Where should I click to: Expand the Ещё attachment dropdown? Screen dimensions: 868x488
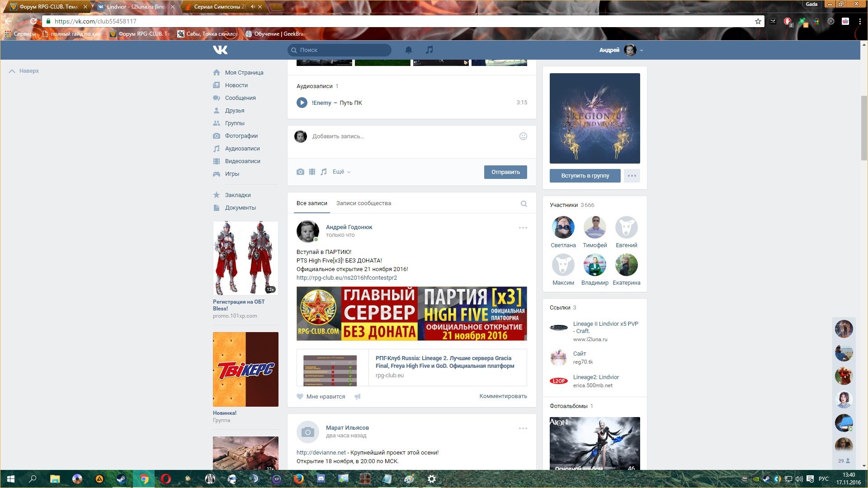341,172
